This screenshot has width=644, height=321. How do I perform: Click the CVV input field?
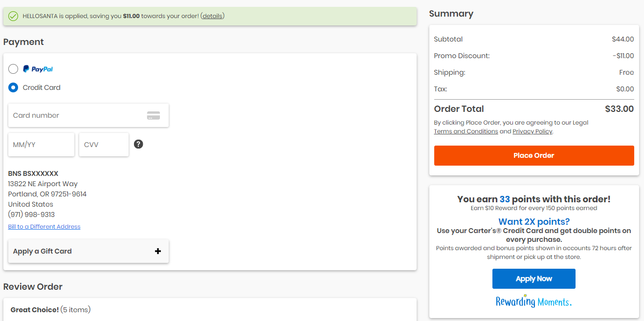tap(104, 145)
